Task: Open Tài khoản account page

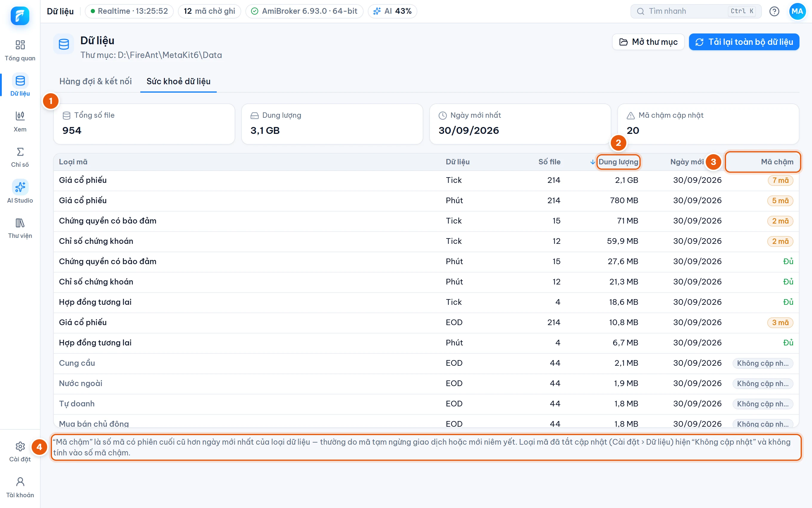Action: tap(20, 487)
